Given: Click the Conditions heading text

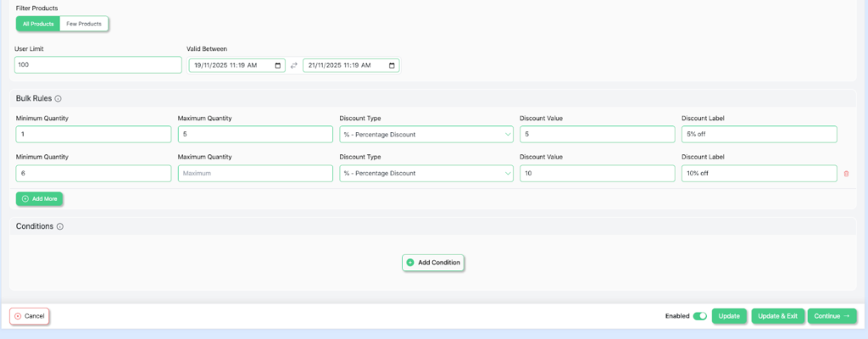Looking at the screenshot, I should click(x=35, y=226).
